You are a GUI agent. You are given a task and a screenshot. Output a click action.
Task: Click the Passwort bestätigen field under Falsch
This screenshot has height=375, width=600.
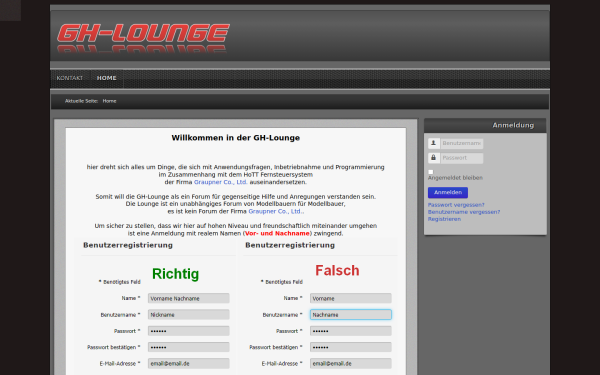(x=351, y=347)
